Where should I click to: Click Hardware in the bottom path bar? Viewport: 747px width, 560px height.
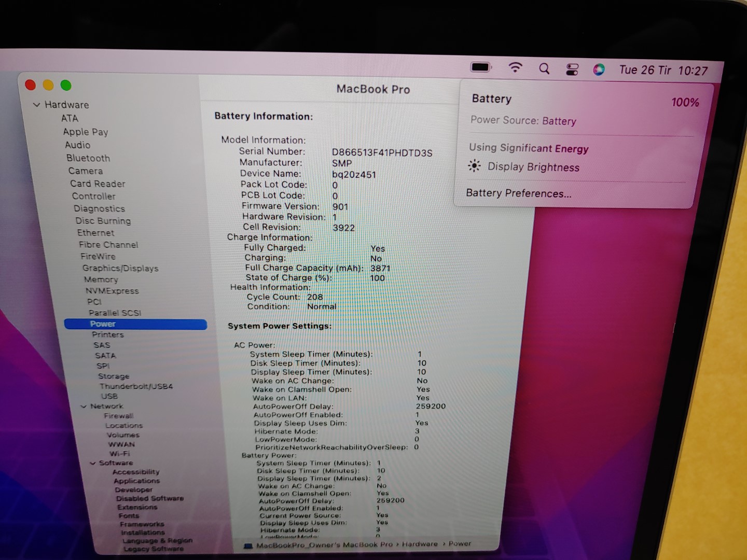point(420,544)
